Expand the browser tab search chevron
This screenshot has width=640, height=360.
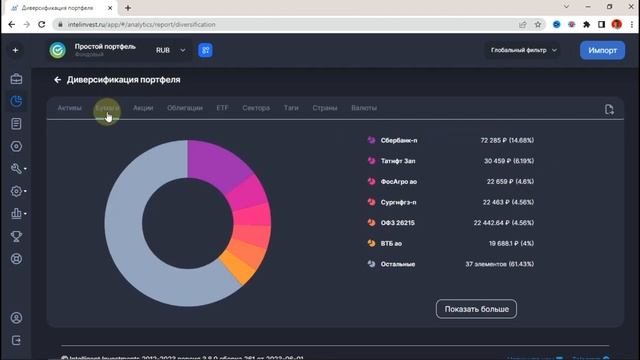[x=567, y=7]
